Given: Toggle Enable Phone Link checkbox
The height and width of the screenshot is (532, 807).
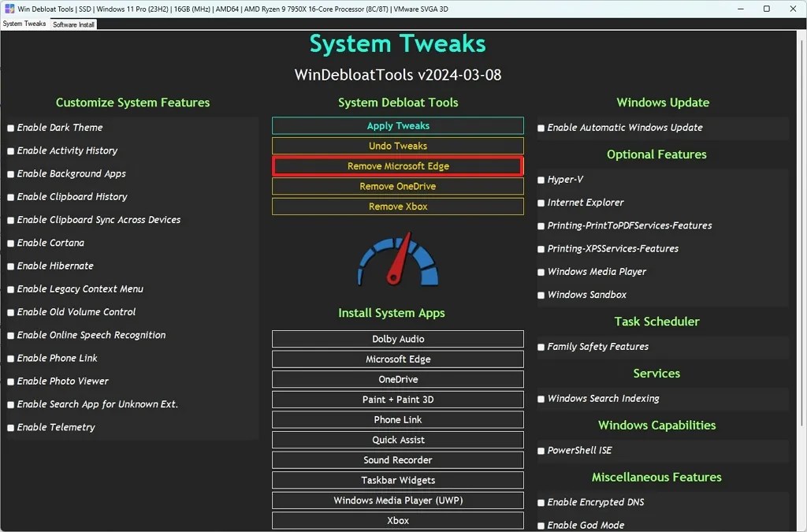Looking at the screenshot, I should (11, 359).
